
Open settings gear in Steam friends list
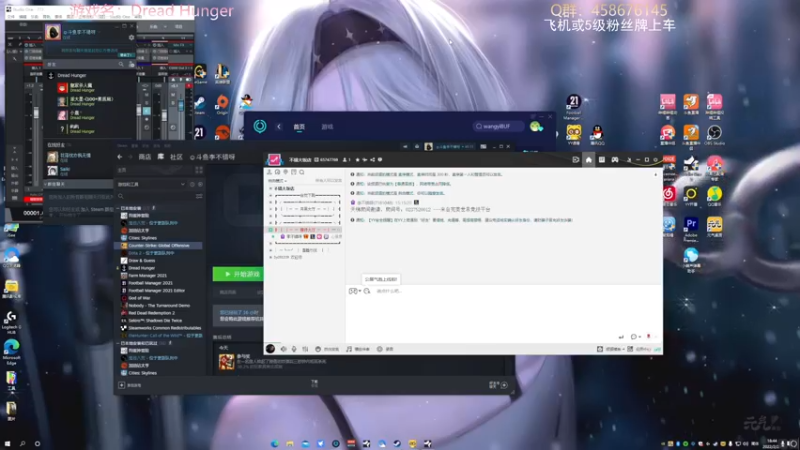(x=131, y=37)
